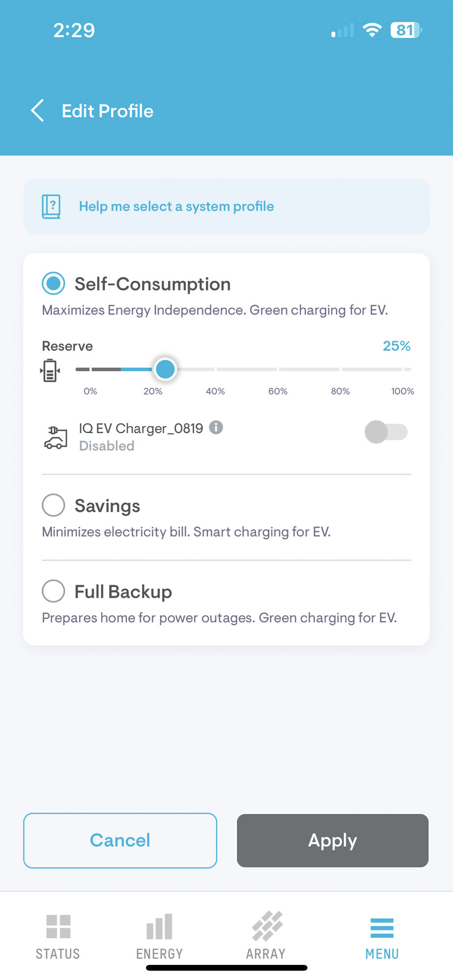Select the Full Backup radio button
Image resolution: width=453 pixels, height=980 pixels.
53,591
